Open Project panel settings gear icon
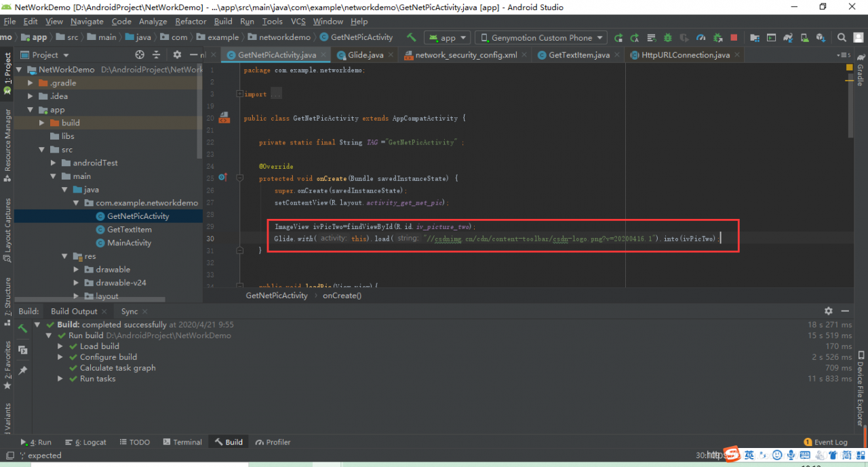This screenshot has width=868, height=467. pos(177,55)
